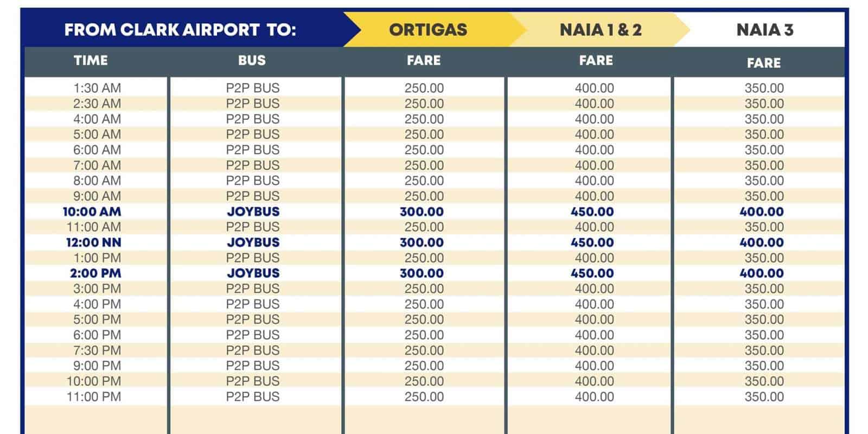This screenshot has width=868, height=434.
Task: Select the 9:00 PM time cell
Action: click(97, 366)
